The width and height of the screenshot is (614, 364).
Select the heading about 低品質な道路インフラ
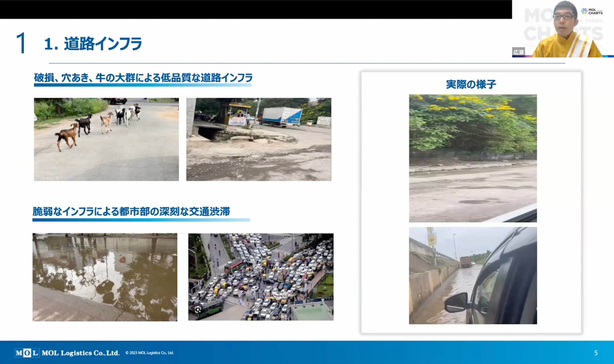[143, 78]
